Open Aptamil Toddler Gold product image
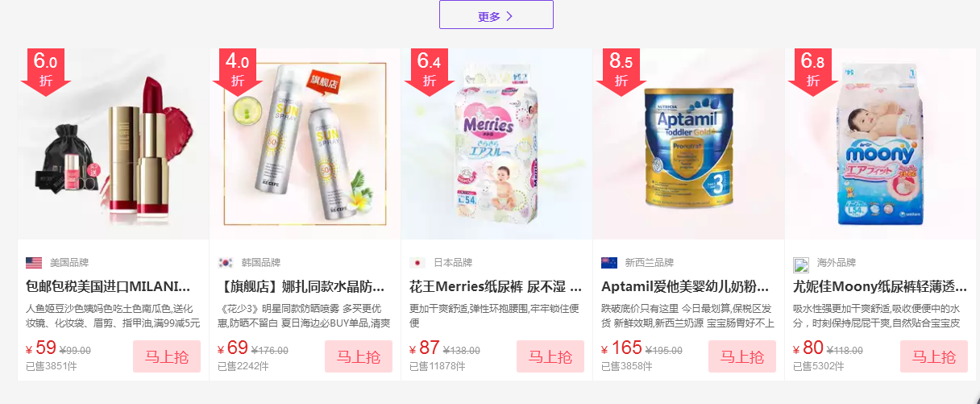The image size is (980, 404). click(689, 144)
